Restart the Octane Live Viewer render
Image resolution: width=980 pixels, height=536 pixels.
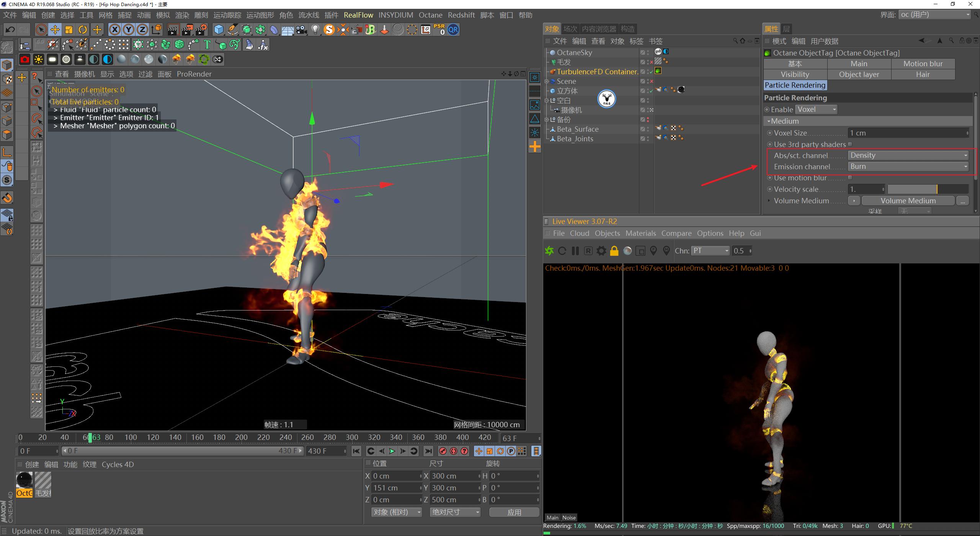pyautogui.click(x=562, y=251)
